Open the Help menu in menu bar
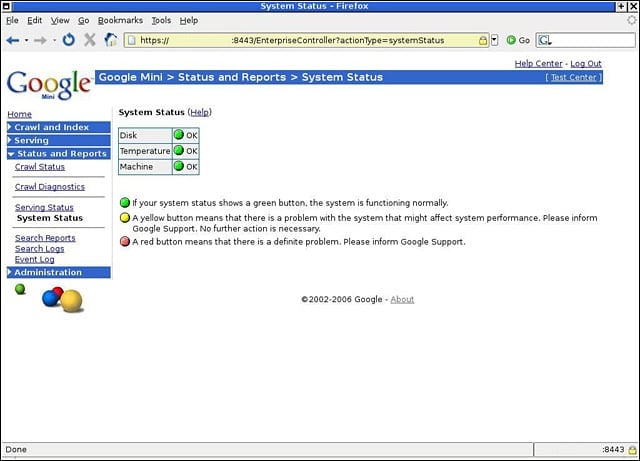The height and width of the screenshot is (461, 640). [189, 20]
